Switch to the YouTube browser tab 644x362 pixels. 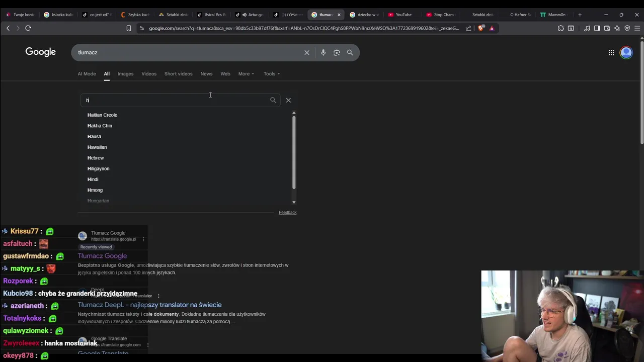pyautogui.click(x=403, y=15)
